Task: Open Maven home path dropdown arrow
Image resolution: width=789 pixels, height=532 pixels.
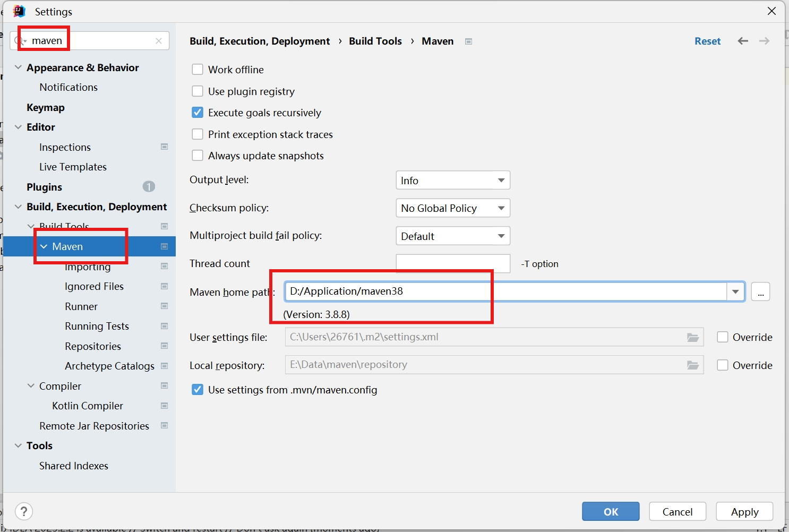Action: point(735,291)
